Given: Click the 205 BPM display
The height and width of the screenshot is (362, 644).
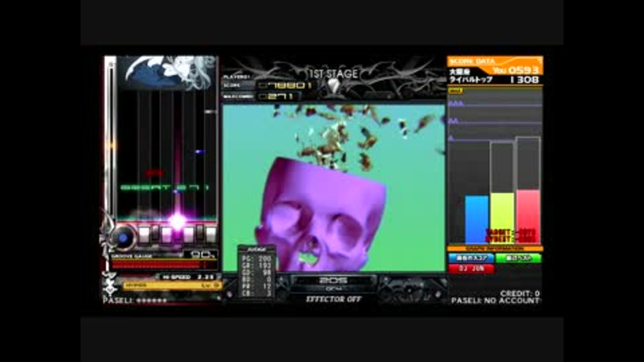Looking at the screenshot, I should [x=333, y=280].
